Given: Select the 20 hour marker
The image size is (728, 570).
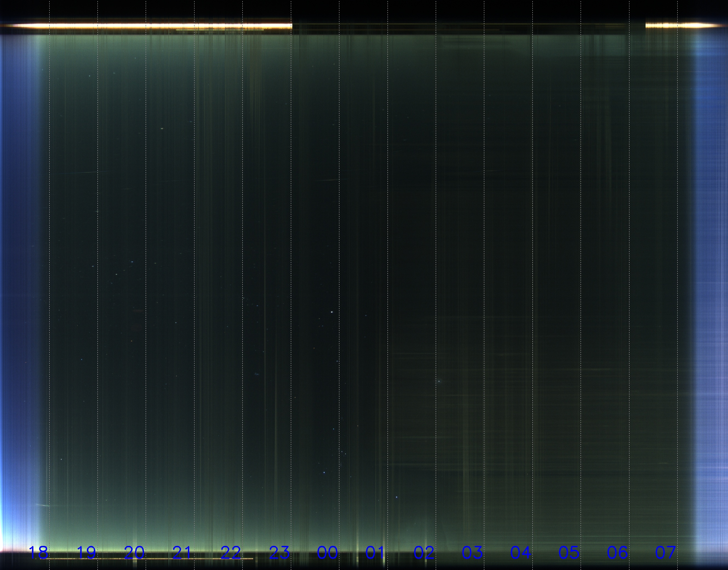Looking at the screenshot, I should coord(134,552).
